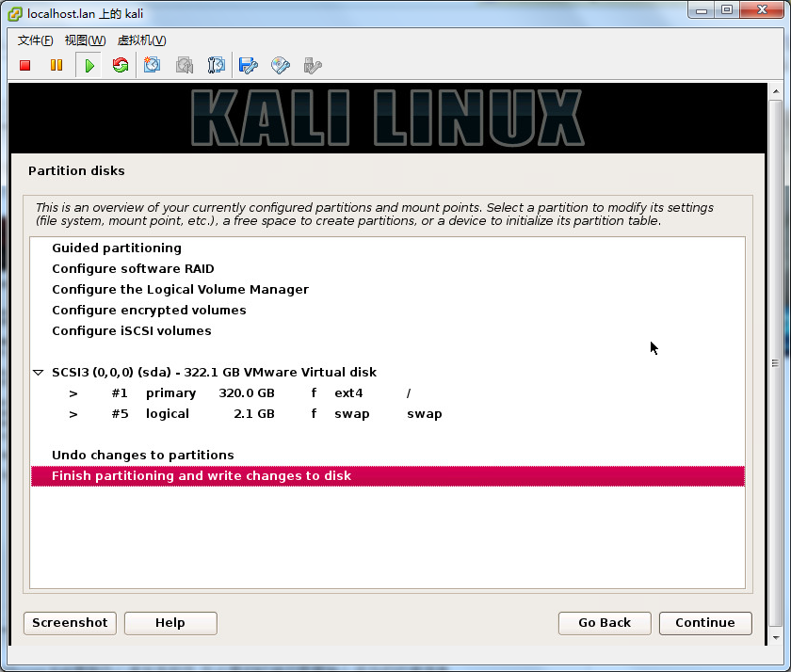Select the SCSI3 (sda) 322.1 GB VMware Virtual disk
The width and height of the screenshot is (791, 672).
tap(387, 372)
